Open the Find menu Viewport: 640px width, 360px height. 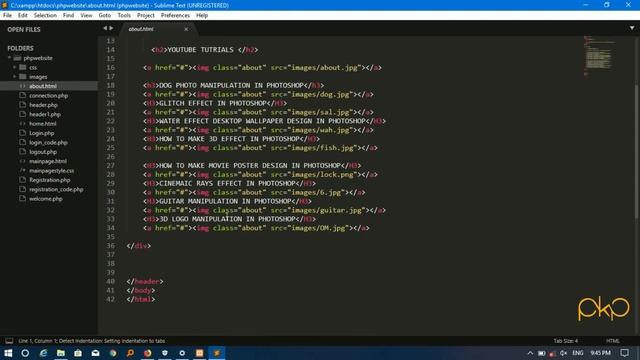coord(68,15)
